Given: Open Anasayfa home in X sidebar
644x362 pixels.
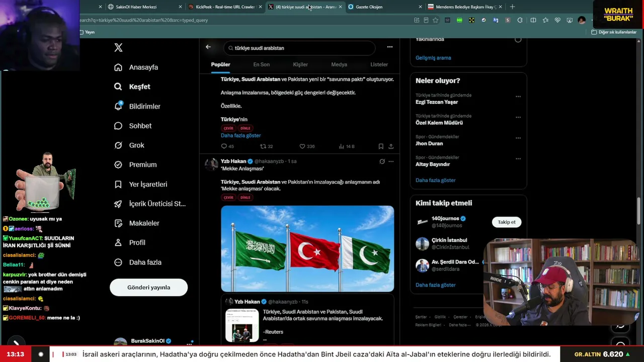Looking at the screenshot, I should pos(136,67).
